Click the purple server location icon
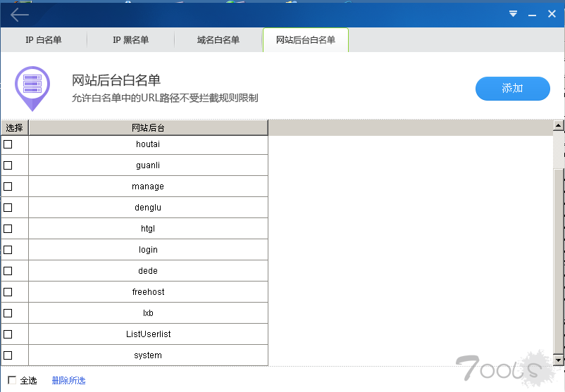Image resolution: width=565 pixels, height=392 pixels. click(32, 88)
